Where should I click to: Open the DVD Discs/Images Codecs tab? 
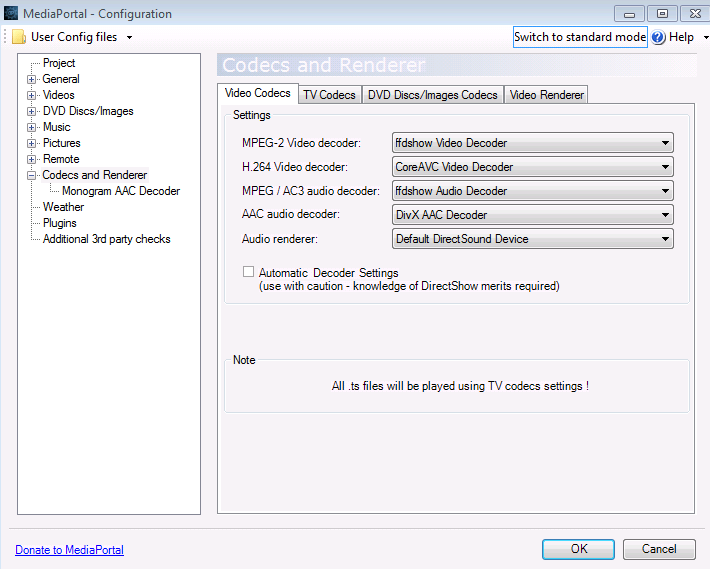(x=432, y=95)
